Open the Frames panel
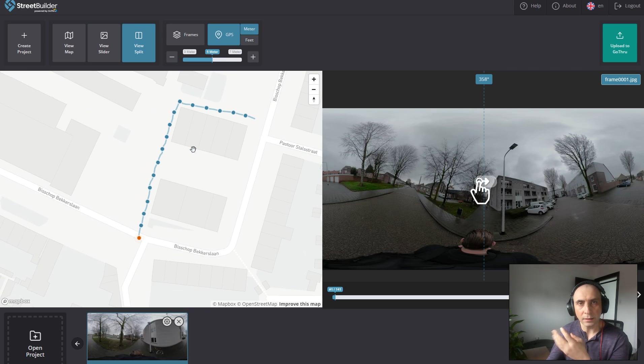644x364 pixels. 185,34
